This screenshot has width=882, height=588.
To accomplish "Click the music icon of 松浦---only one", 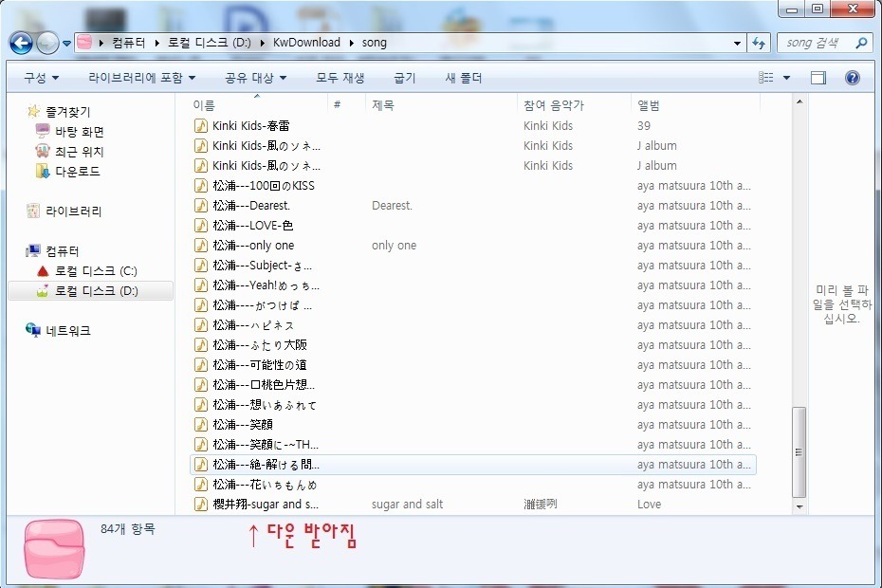I will pyautogui.click(x=201, y=246).
